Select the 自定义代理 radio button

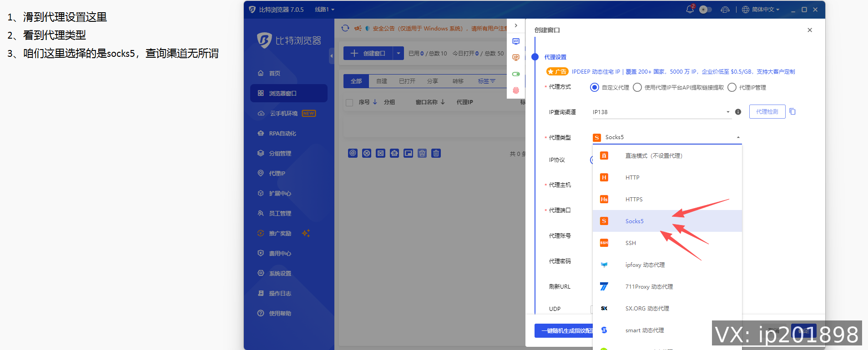pyautogui.click(x=595, y=87)
